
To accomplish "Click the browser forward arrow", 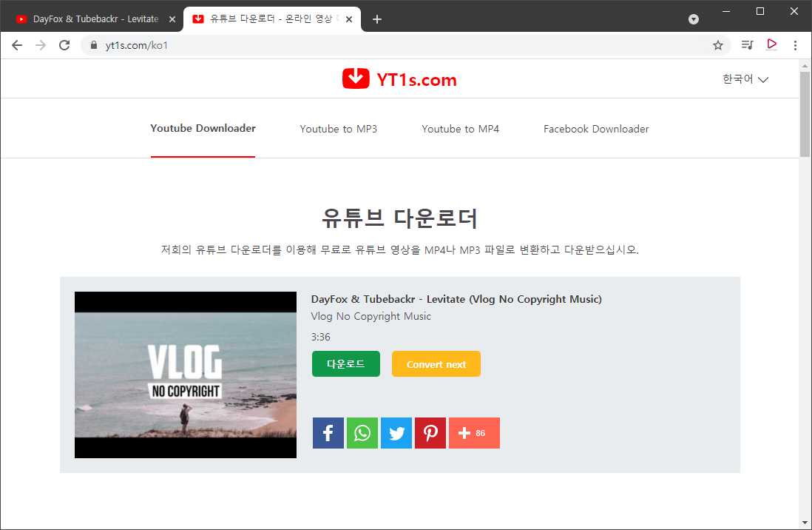I will (x=41, y=45).
